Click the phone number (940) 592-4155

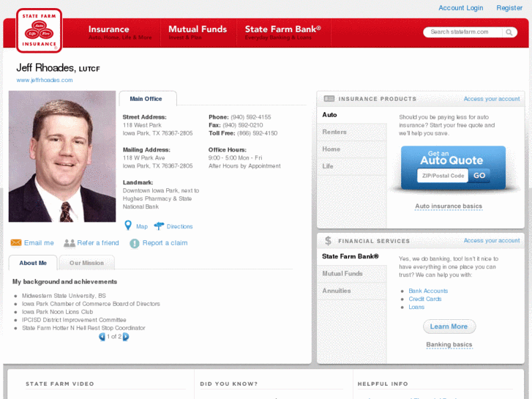coord(251,117)
